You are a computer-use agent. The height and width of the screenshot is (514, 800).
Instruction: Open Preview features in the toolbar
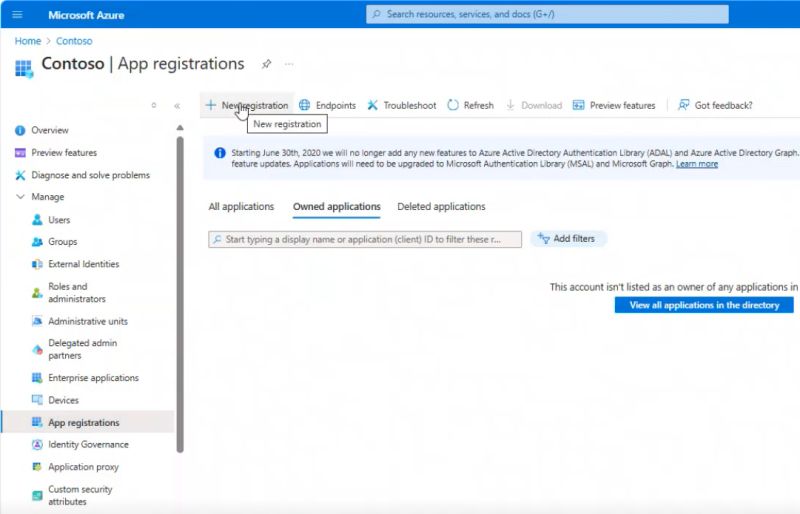click(614, 105)
